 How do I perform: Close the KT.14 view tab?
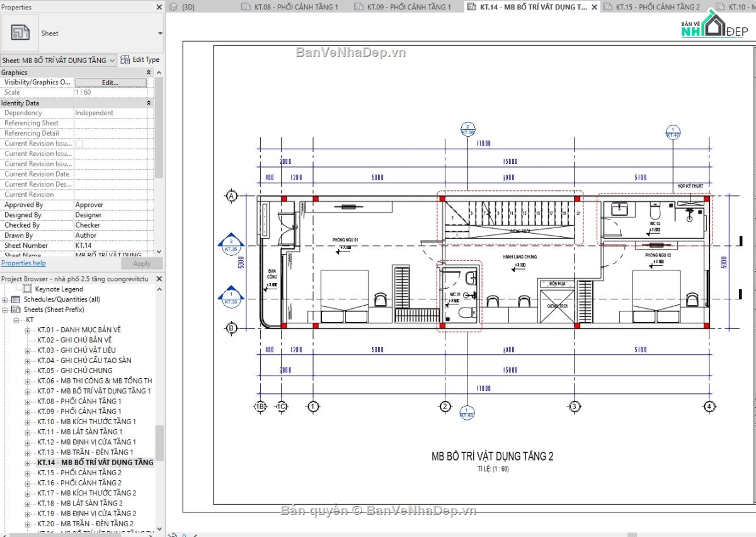point(594,8)
